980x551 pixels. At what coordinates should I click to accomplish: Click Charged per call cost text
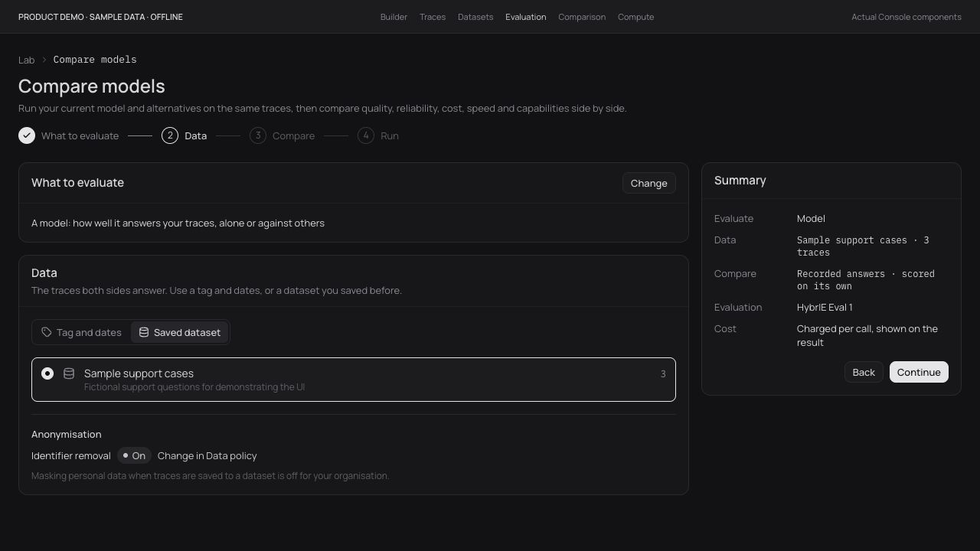pos(867,335)
